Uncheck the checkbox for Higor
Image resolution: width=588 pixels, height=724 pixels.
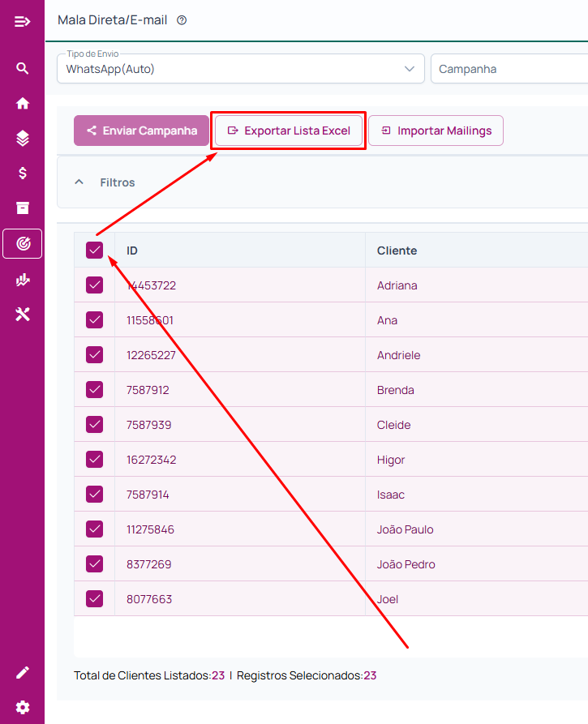(x=94, y=459)
